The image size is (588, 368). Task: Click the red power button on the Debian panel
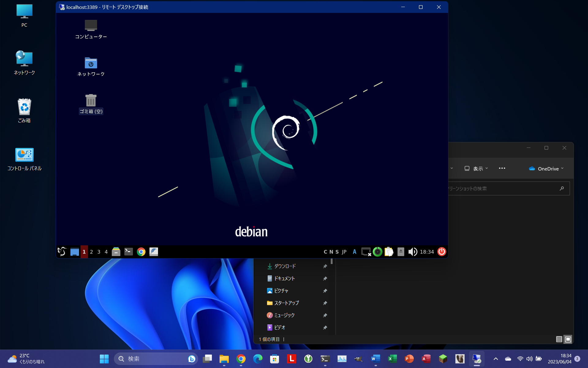pos(442,251)
